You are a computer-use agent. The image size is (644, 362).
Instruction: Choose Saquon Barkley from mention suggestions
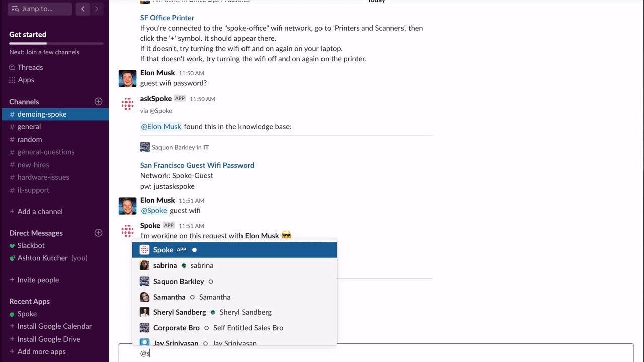click(x=179, y=281)
